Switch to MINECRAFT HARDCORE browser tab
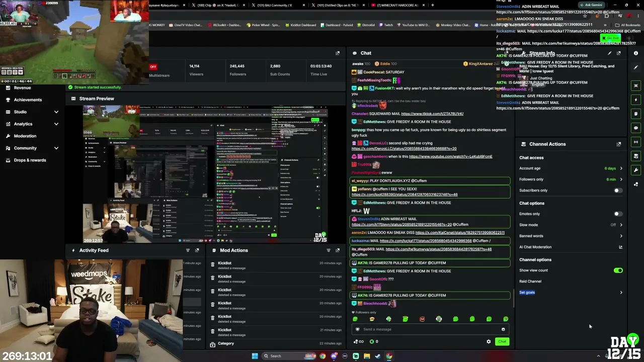The width and height of the screenshot is (644, 362). 398,5
